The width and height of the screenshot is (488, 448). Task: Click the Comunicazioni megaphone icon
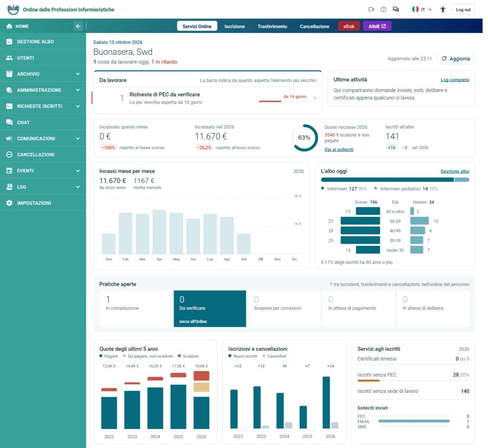click(x=10, y=139)
